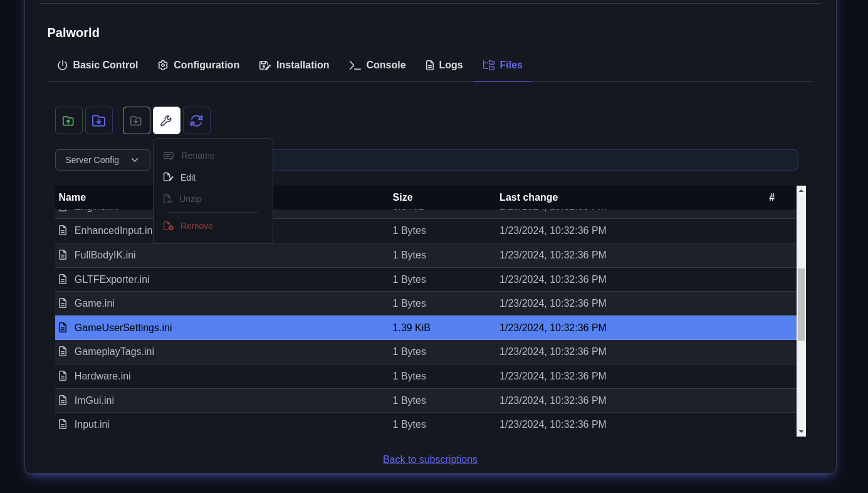Click the file icon next to Game.ini

coord(63,303)
